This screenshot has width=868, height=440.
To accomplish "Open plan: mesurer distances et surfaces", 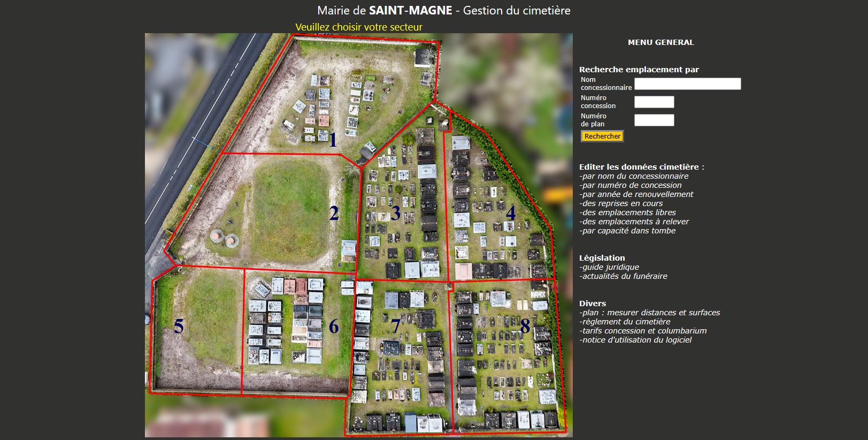I will click(x=650, y=313).
